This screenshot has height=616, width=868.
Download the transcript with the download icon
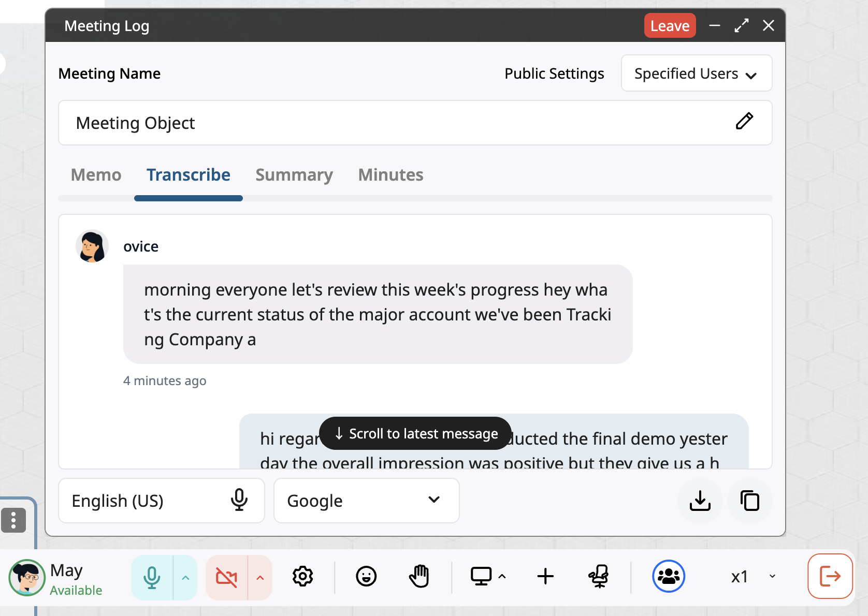(x=700, y=501)
